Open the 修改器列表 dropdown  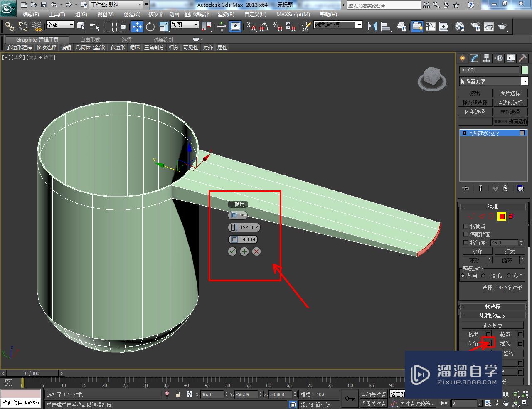pos(525,81)
